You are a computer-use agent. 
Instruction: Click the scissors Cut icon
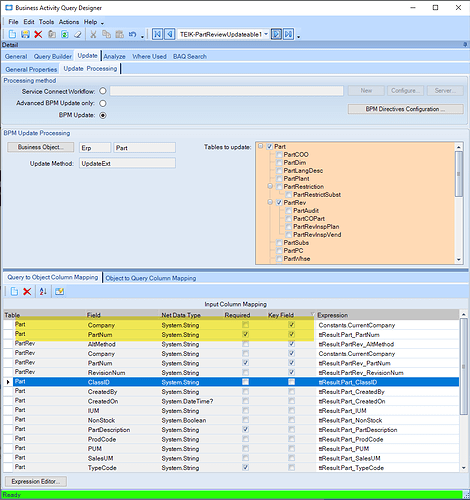coord(93,34)
